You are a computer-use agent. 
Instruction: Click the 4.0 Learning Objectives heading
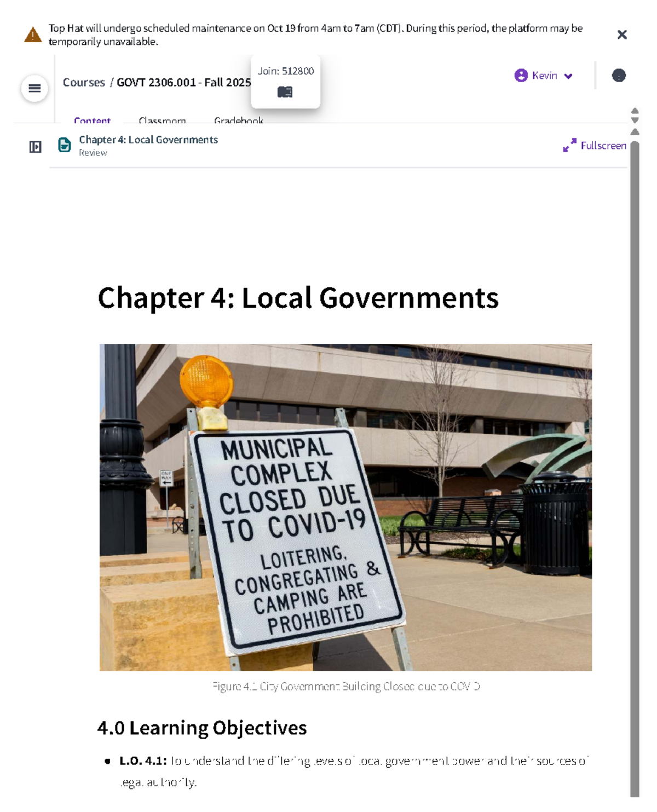click(x=202, y=728)
